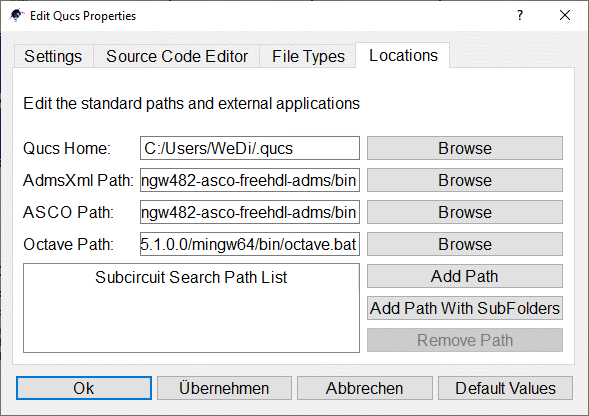Click the 'Qucs Home:' label

point(67,148)
